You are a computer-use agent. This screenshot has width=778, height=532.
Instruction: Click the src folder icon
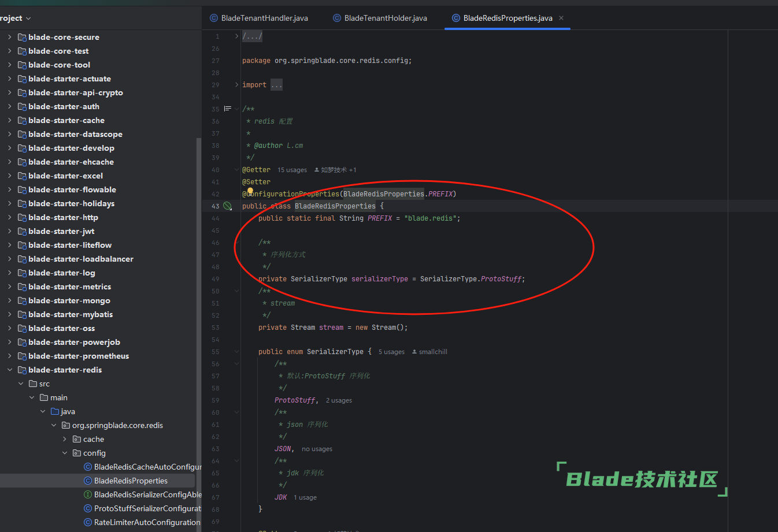33,384
